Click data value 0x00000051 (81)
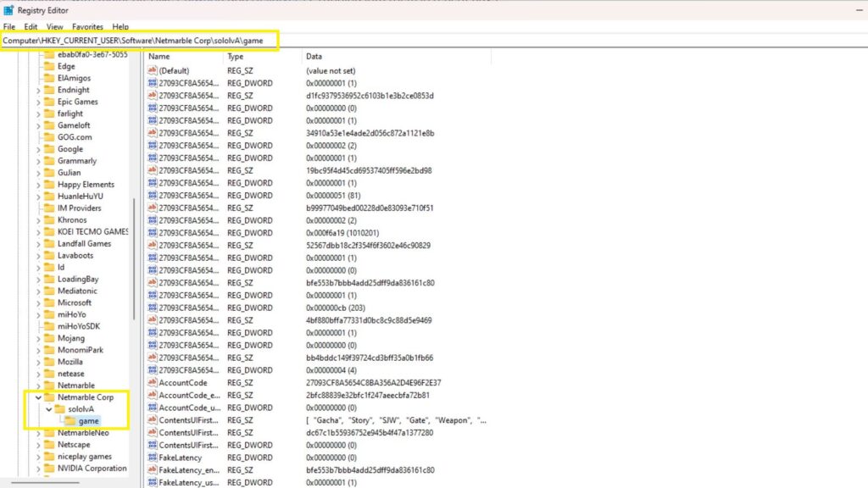 coord(333,196)
